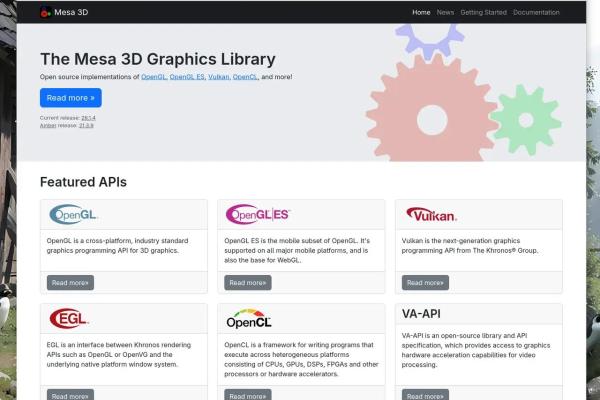The width and height of the screenshot is (600, 400).
Task: Click the OpenCL logo image
Action: click(249, 318)
